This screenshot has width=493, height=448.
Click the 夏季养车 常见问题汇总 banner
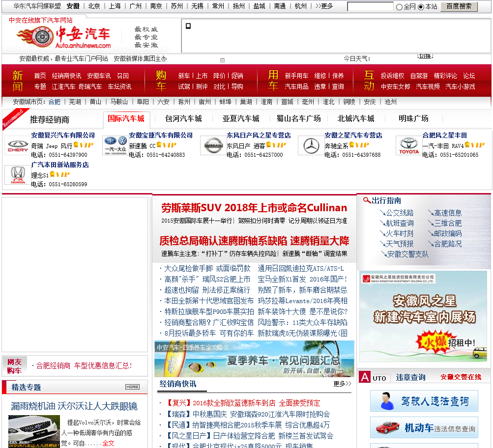click(x=254, y=359)
